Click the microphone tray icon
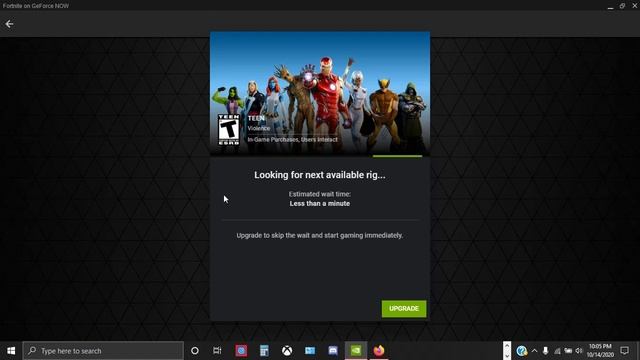The image size is (640, 360). (x=545, y=351)
